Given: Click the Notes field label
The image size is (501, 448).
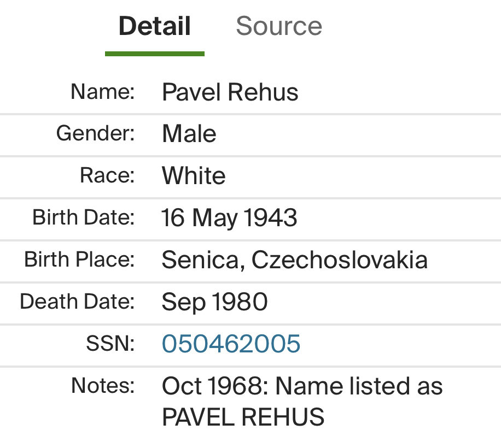Looking at the screenshot, I should pyautogui.click(x=103, y=385).
